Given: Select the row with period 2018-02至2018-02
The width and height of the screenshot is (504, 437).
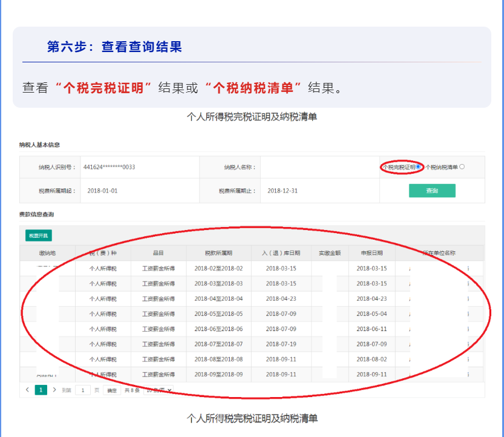Looking at the screenshot, I should (x=218, y=268).
